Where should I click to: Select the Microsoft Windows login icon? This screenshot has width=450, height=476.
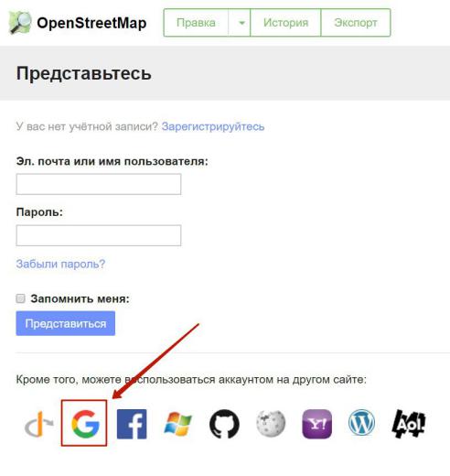177,424
